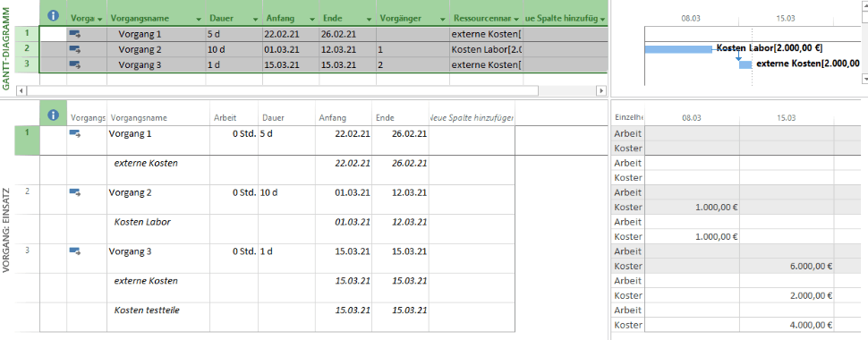Click task mode icon for Vorgang 3 in Gantt table
Viewport: 868px width, 340px height.
pyautogui.click(x=75, y=64)
